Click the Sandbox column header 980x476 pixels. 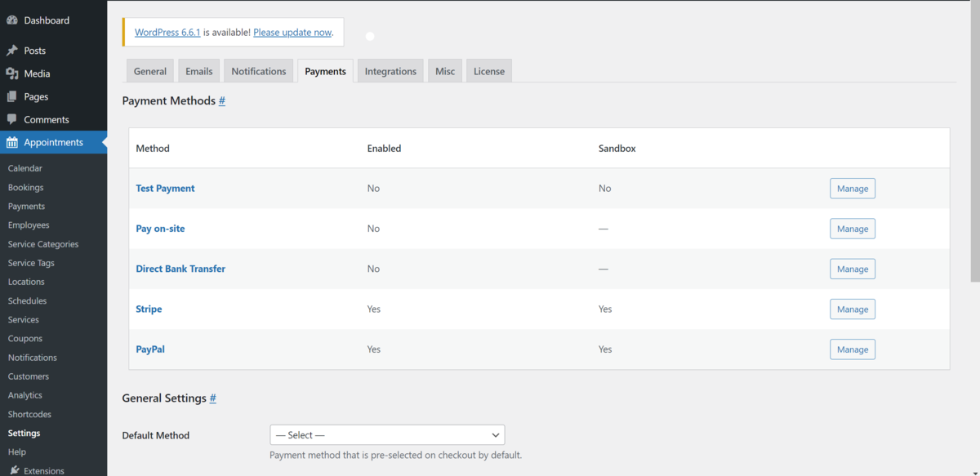pyautogui.click(x=617, y=149)
